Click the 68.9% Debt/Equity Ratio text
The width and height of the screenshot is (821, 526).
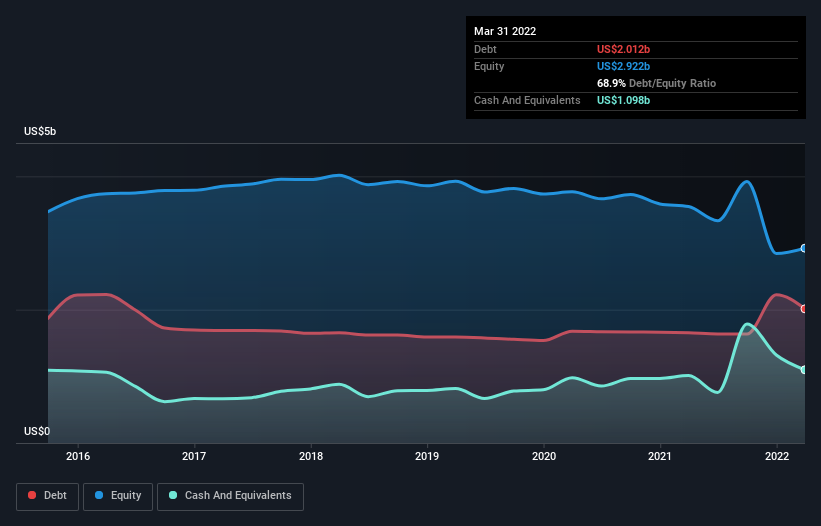656,83
